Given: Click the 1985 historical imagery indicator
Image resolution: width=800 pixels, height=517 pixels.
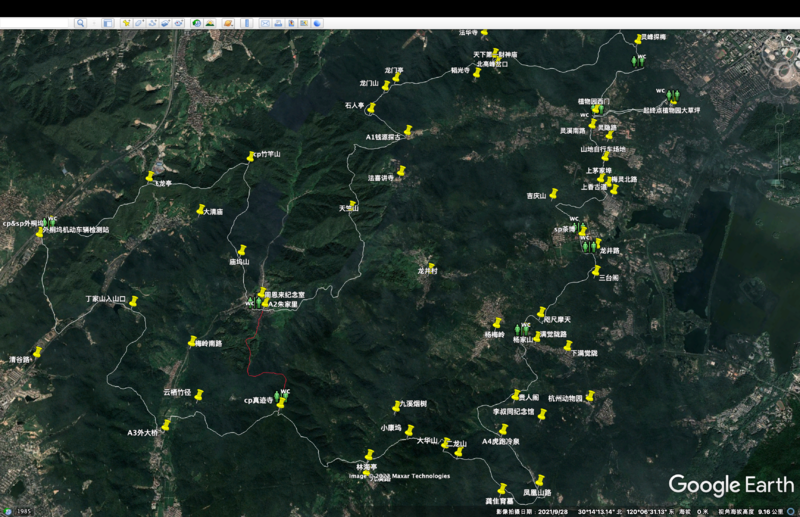Looking at the screenshot, I should [x=23, y=511].
